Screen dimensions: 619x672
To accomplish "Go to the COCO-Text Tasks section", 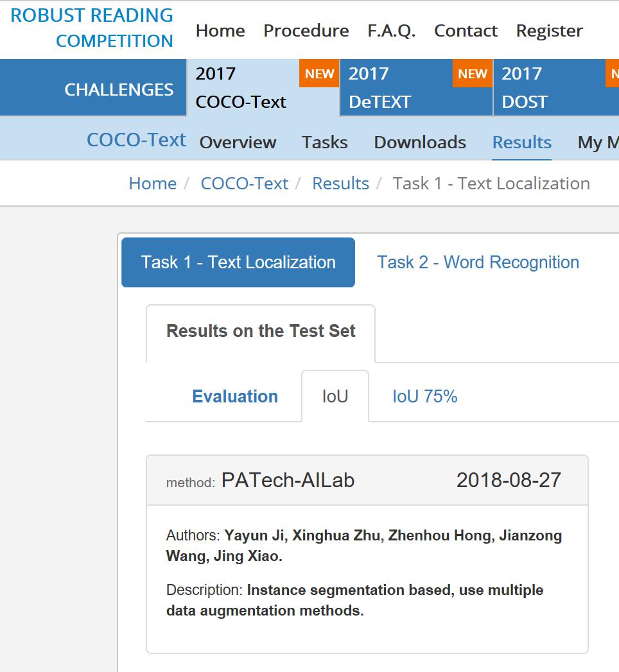I will 324,142.
